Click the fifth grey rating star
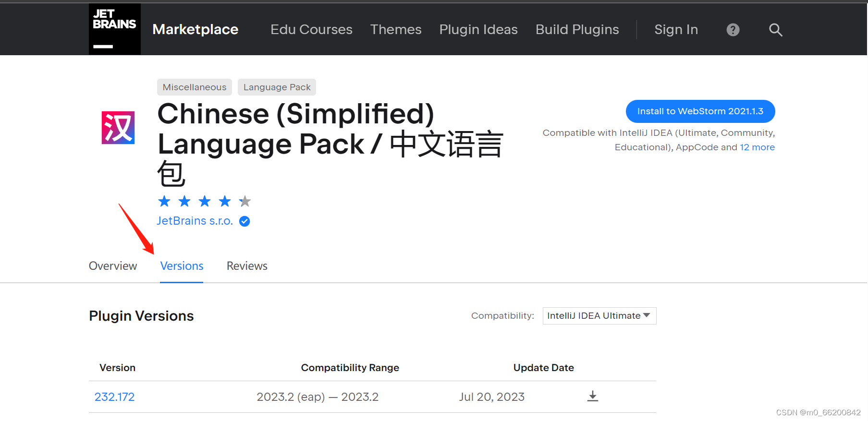Image resolution: width=868 pixels, height=421 pixels. click(245, 201)
